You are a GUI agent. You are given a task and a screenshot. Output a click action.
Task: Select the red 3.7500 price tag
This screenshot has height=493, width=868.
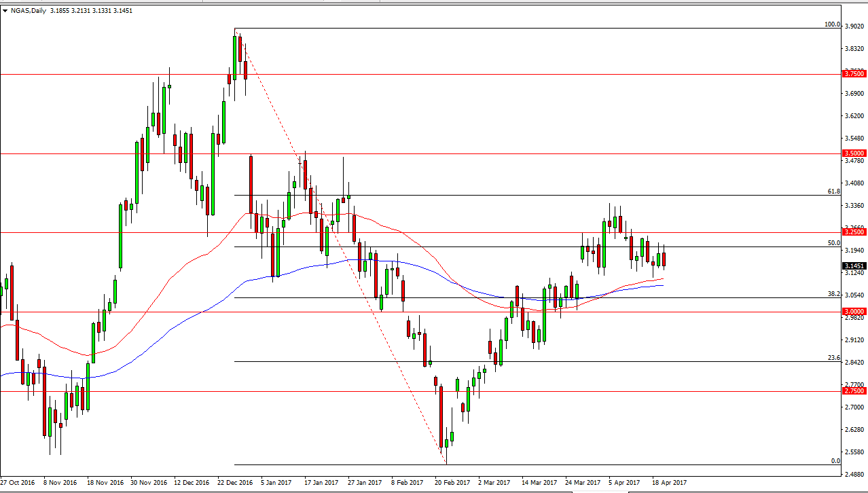click(854, 74)
